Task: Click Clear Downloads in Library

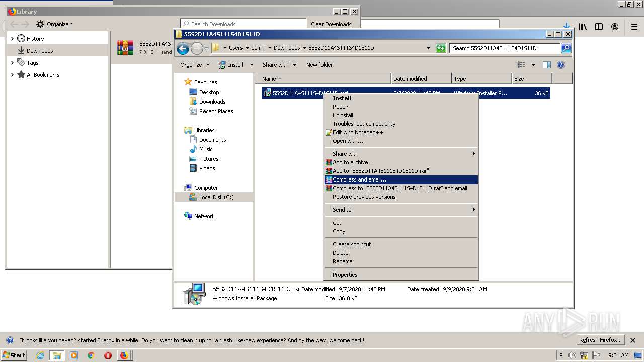Action: click(x=331, y=24)
